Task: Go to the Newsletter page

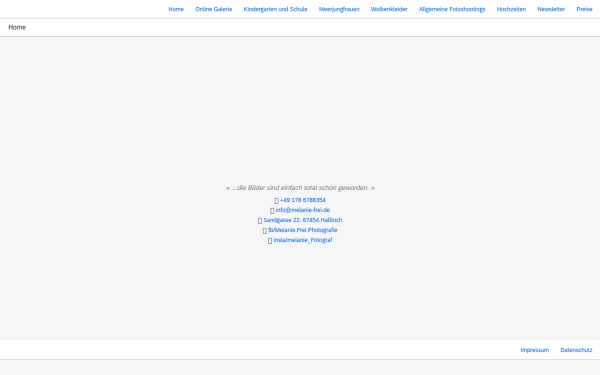Action: [x=551, y=9]
